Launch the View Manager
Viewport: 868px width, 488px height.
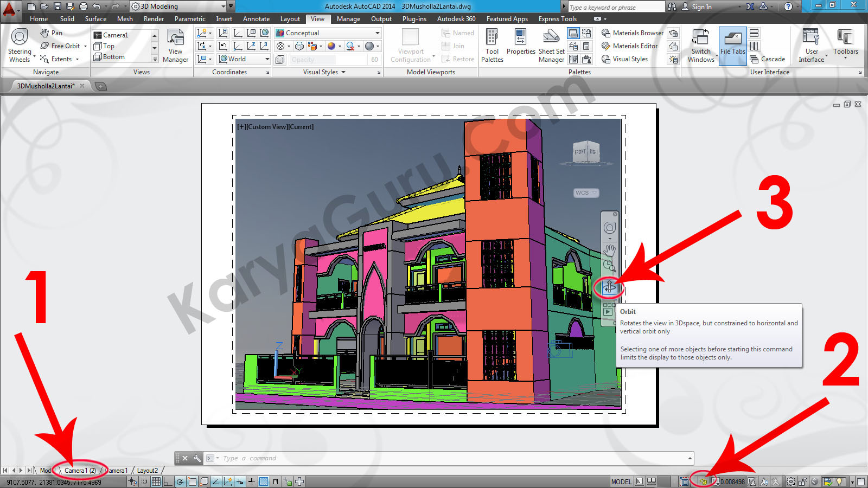click(x=175, y=46)
